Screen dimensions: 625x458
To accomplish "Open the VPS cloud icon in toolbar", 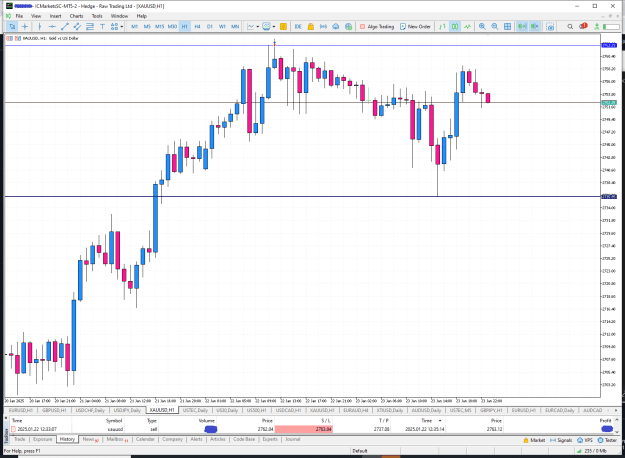I will [x=336, y=27].
